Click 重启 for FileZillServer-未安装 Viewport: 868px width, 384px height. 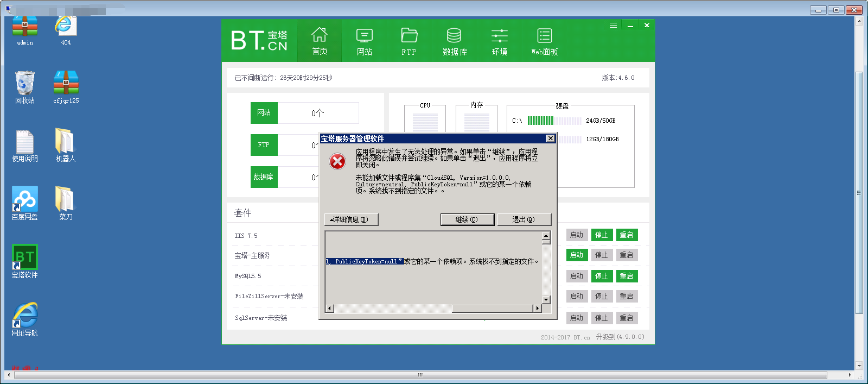(627, 297)
